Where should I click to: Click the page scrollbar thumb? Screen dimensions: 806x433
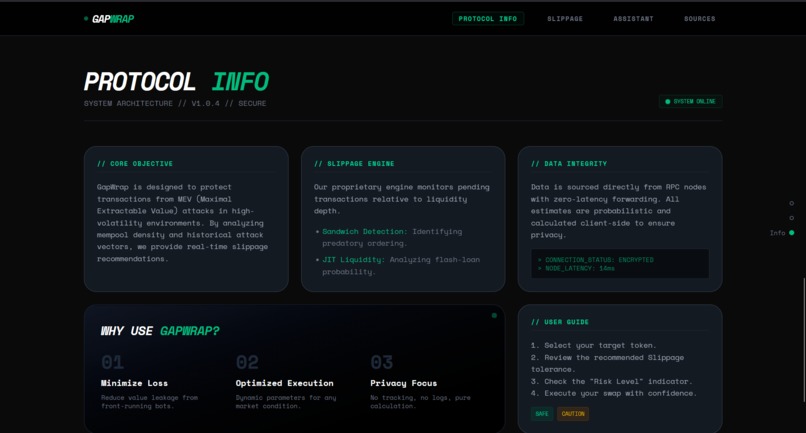click(804, 340)
